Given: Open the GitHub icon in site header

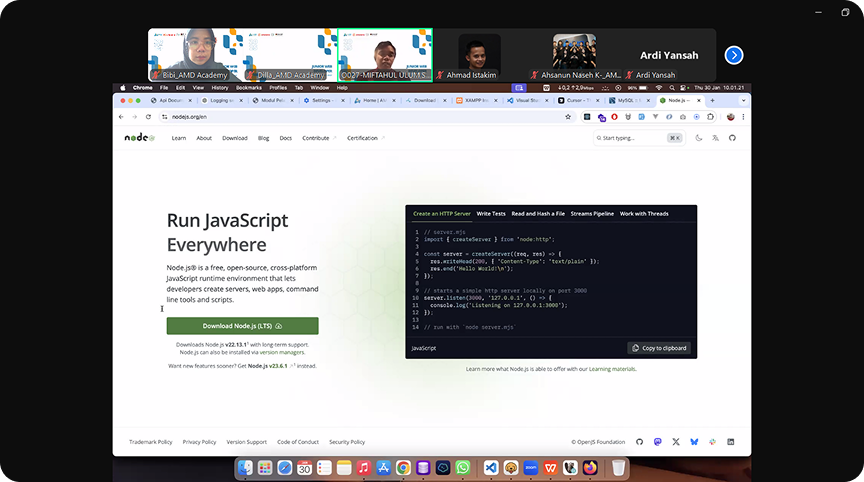Looking at the screenshot, I should click(x=732, y=138).
